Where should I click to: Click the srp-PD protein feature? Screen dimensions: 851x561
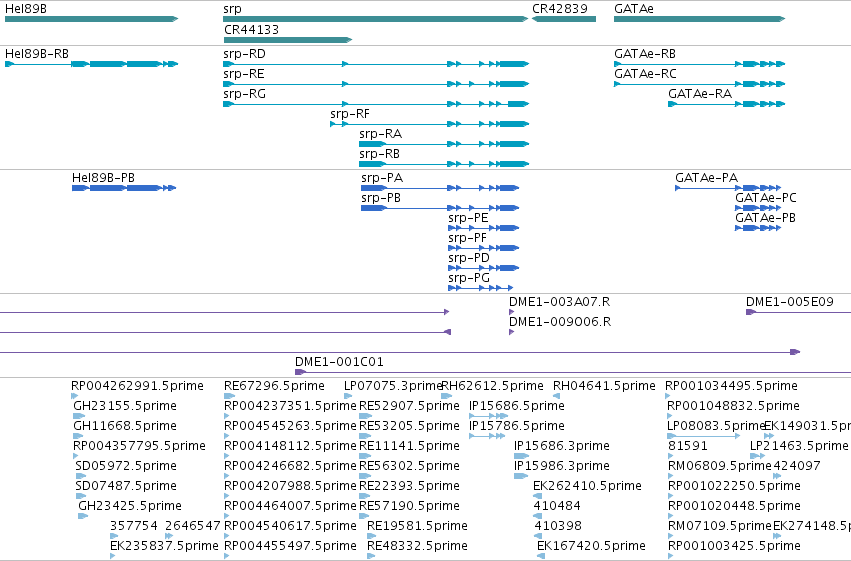click(484, 269)
